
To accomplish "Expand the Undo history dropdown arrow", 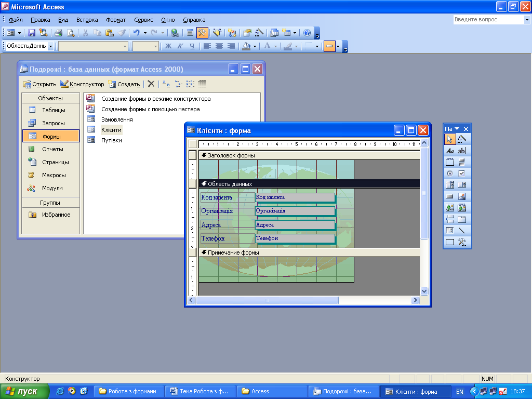I will (145, 33).
